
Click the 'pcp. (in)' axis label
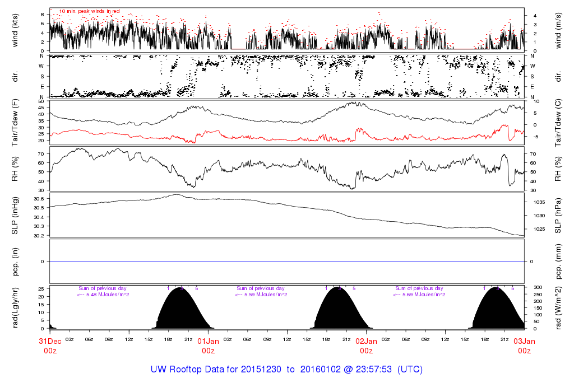pos(15,261)
